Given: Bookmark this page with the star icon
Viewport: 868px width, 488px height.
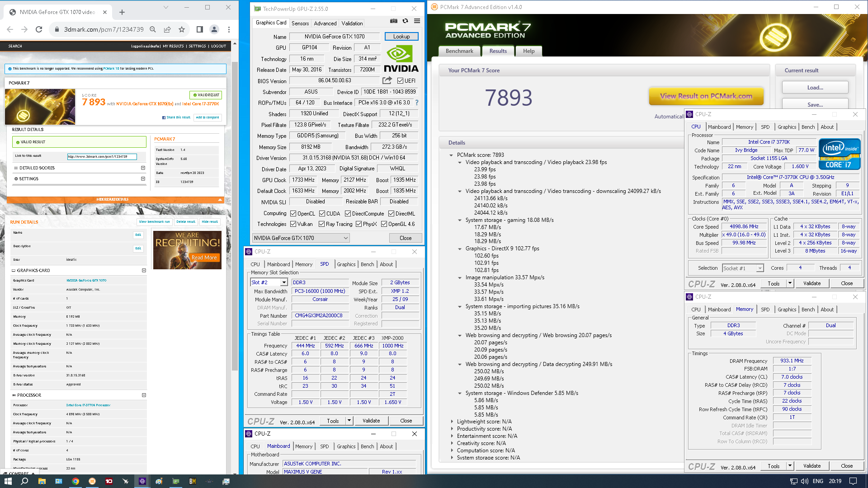Looking at the screenshot, I should pyautogui.click(x=182, y=29).
